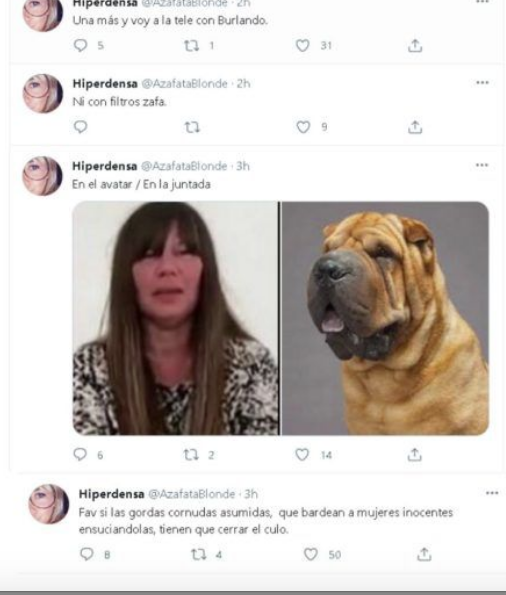Reply to the 'En el avatar' tweet
The width and height of the screenshot is (506, 595).
coord(80,454)
